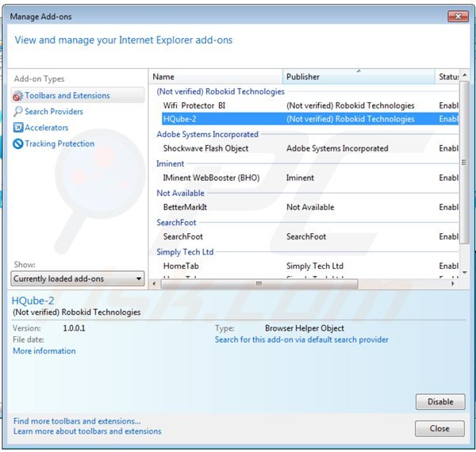Select Toolbars and Extensions add-on type
The height and width of the screenshot is (452, 476).
[78, 96]
